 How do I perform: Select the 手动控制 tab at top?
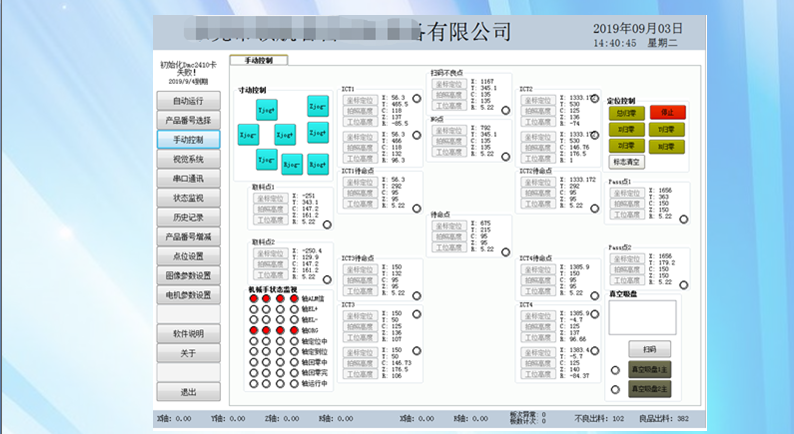tap(259, 60)
